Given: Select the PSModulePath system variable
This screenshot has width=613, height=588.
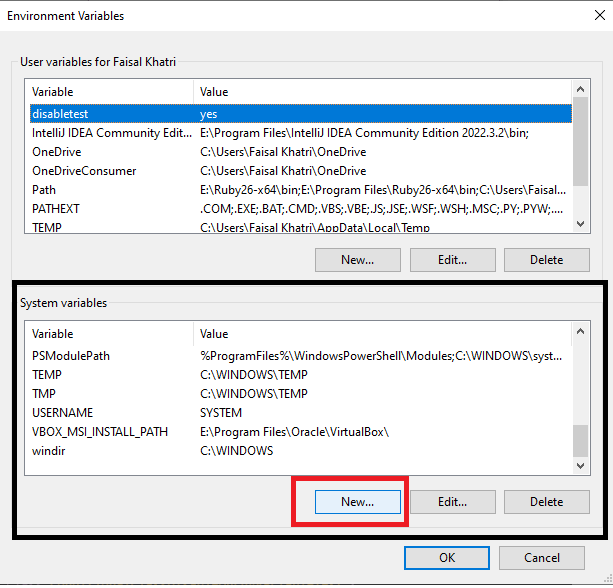Looking at the screenshot, I should (x=301, y=356).
